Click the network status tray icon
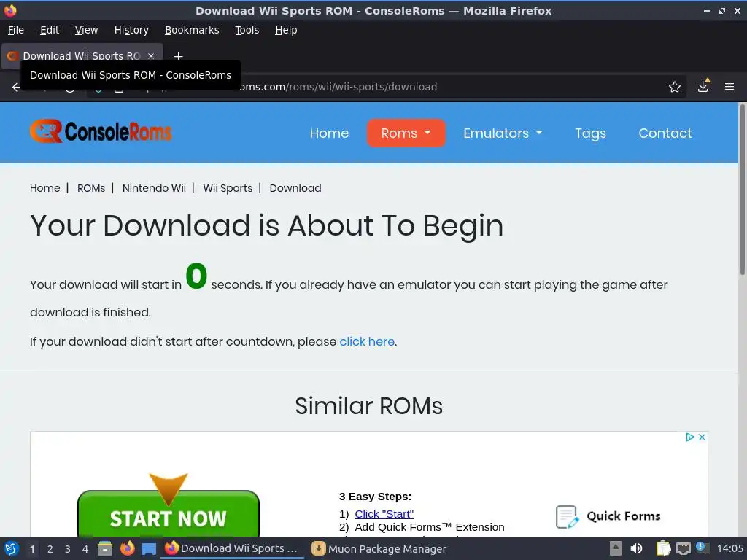 click(x=683, y=549)
